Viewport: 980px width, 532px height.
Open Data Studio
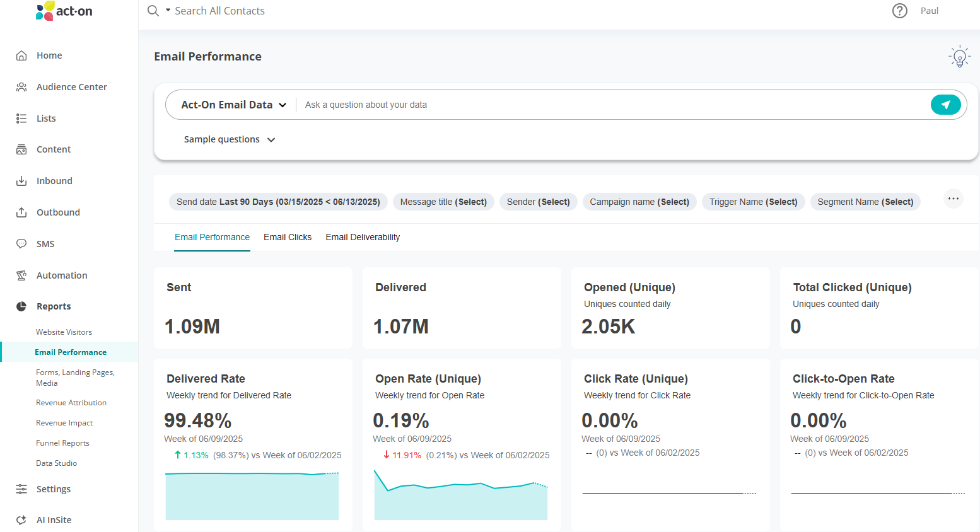56,463
